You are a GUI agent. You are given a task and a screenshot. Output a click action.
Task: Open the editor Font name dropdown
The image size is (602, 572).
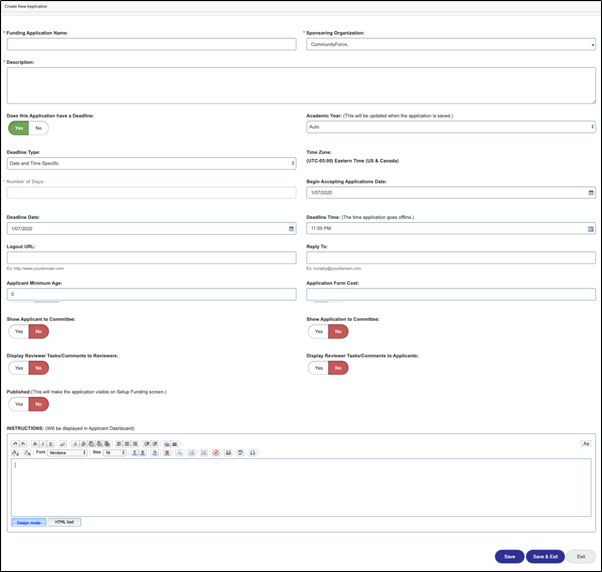click(x=67, y=452)
